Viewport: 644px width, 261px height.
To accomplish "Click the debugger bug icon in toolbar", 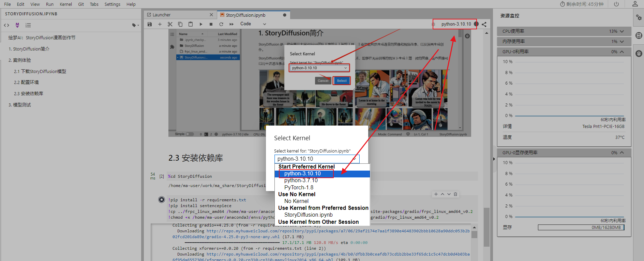I will pyautogui.click(x=434, y=24).
